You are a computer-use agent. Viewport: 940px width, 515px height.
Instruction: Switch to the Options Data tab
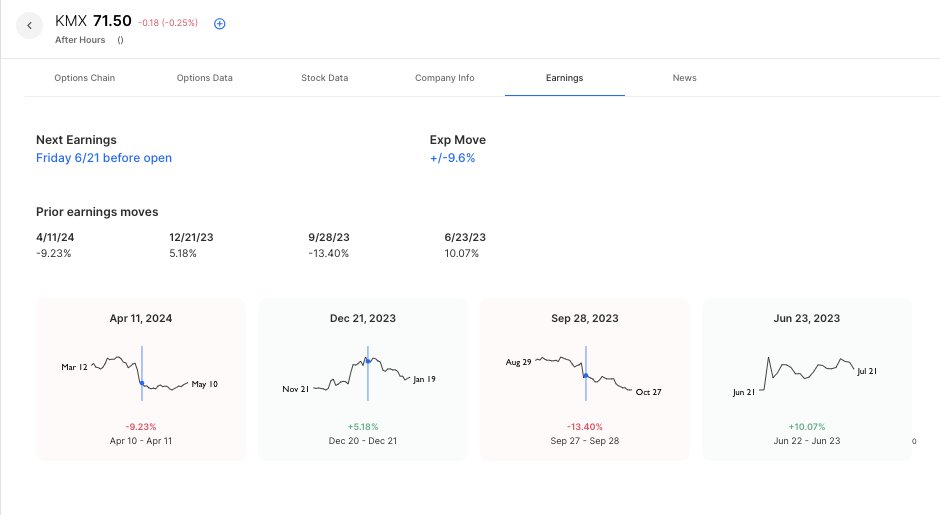[204, 78]
